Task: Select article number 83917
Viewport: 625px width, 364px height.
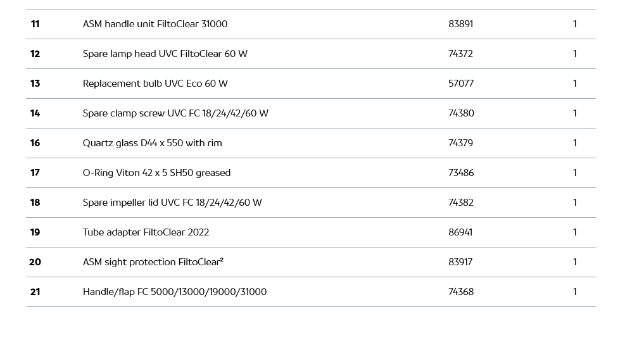Action: [x=460, y=262]
